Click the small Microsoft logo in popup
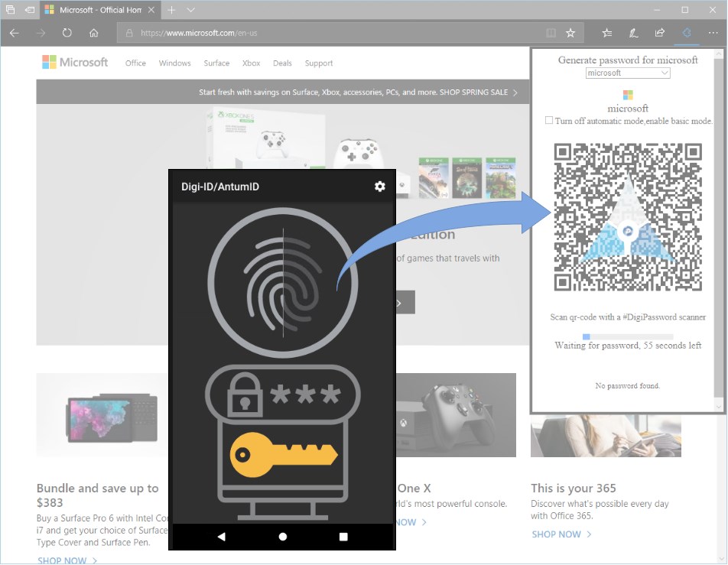728x565 pixels. 628,95
